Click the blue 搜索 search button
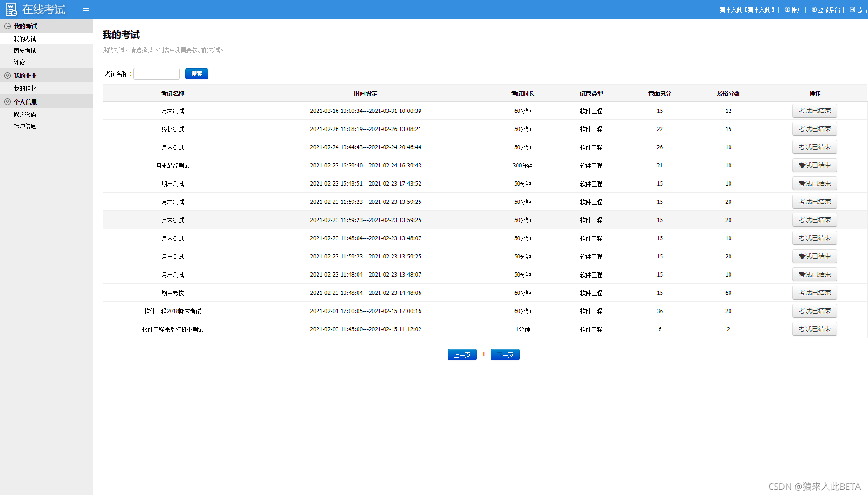The image size is (868, 495). pyautogui.click(x=197, y=74)
